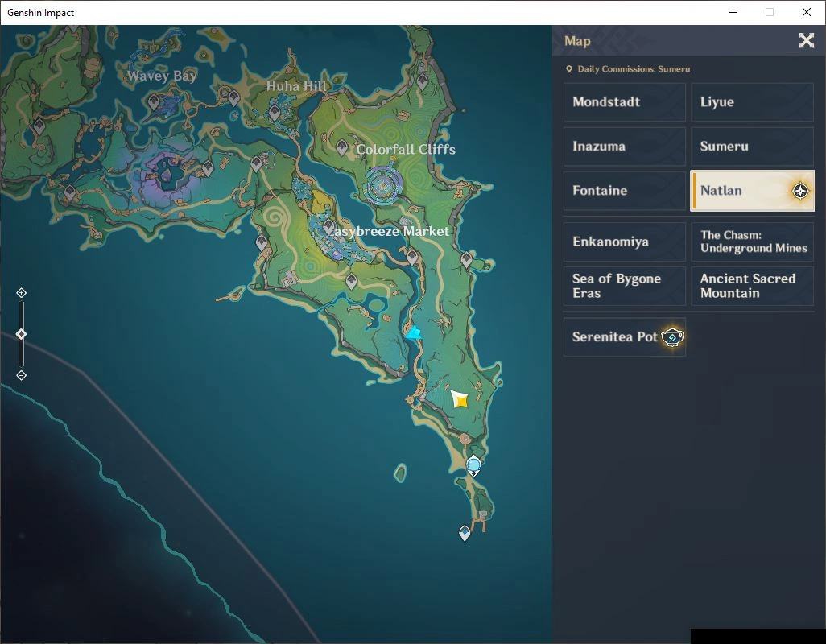Click the cyan player location arrow
This screenshot has width=826, height=644.
(413, 332)
